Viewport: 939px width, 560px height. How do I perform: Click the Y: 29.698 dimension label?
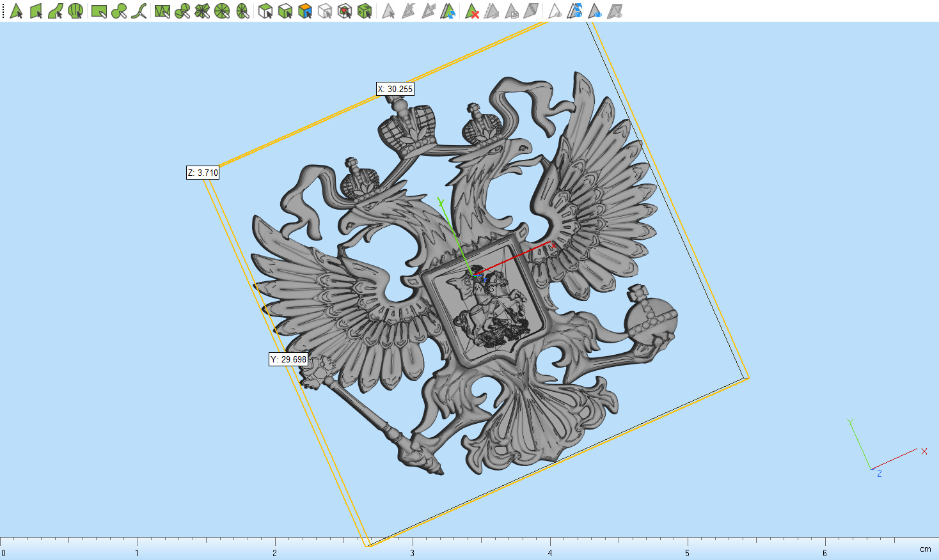(288, 359)
